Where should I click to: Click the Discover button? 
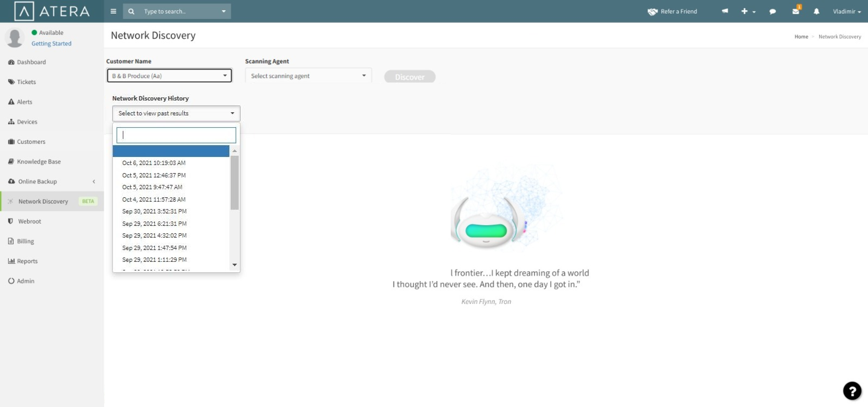pos(410,77)
